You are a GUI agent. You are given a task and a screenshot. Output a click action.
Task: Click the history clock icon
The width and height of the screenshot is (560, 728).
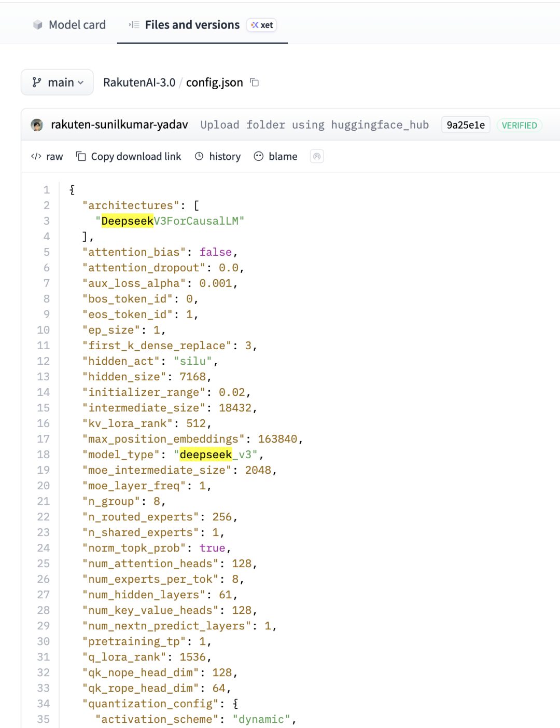199,156
